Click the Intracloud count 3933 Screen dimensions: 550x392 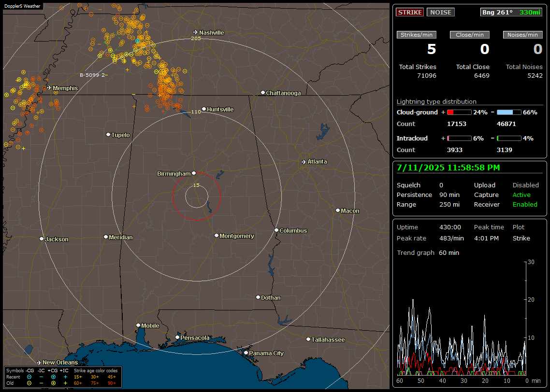(x=455, y=150)
